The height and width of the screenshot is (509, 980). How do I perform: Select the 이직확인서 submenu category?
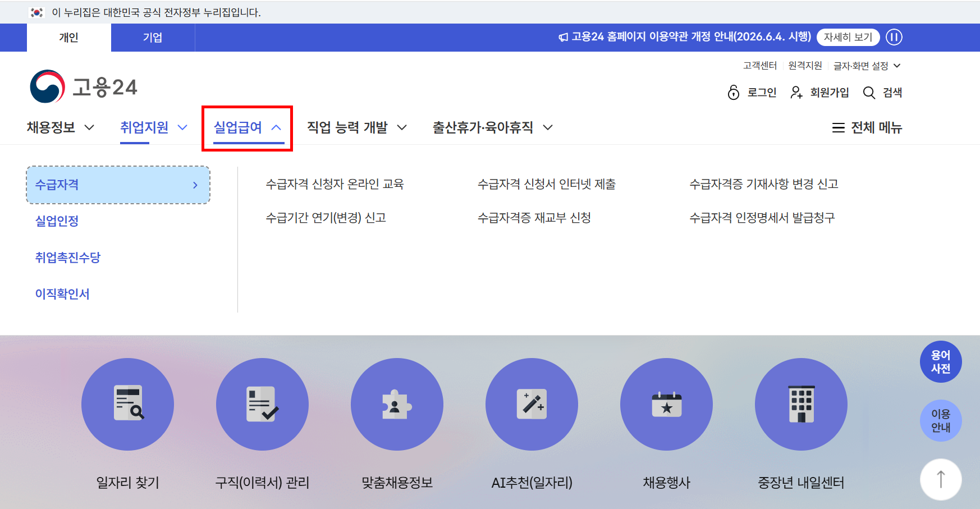click(x=62, y=294)
